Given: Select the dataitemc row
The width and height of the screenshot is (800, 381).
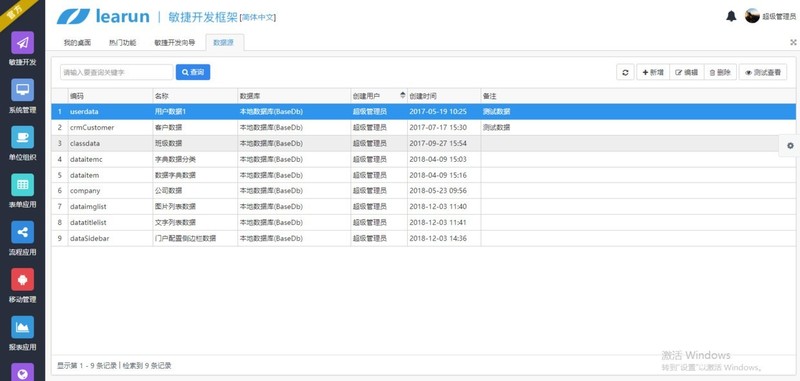Looking at the screenshot, I should coord(423,159).
